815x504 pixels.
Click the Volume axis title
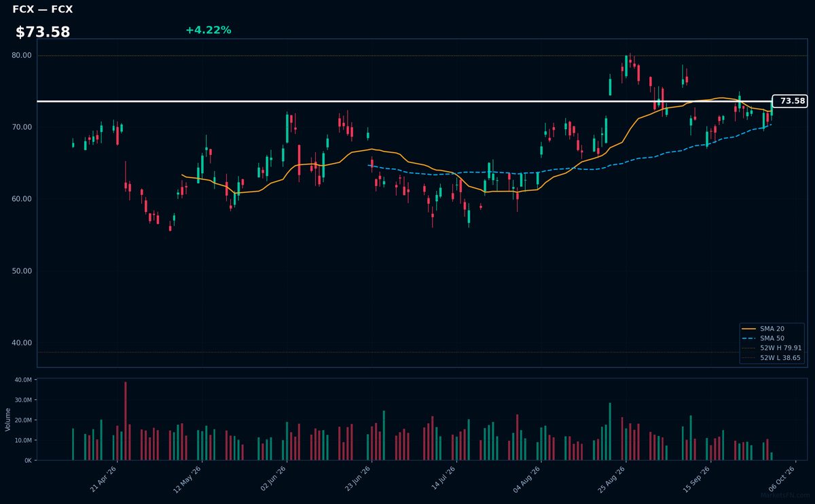[7, 419]
